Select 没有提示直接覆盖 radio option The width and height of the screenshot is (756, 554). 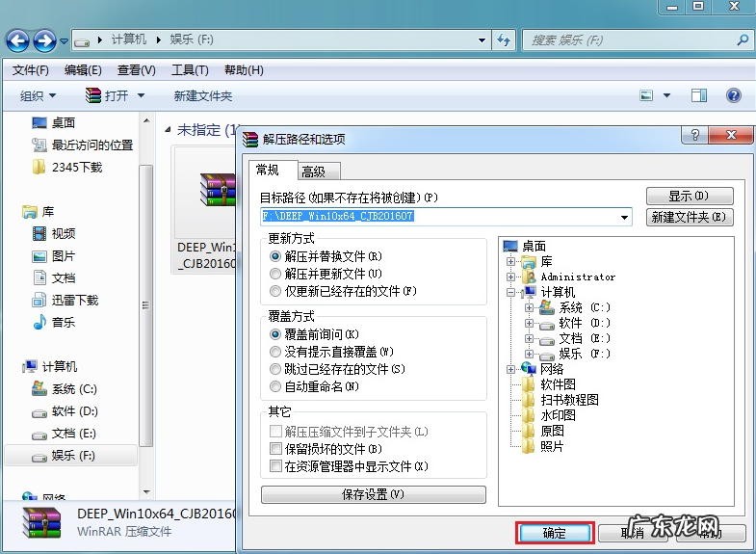[274, 352]
